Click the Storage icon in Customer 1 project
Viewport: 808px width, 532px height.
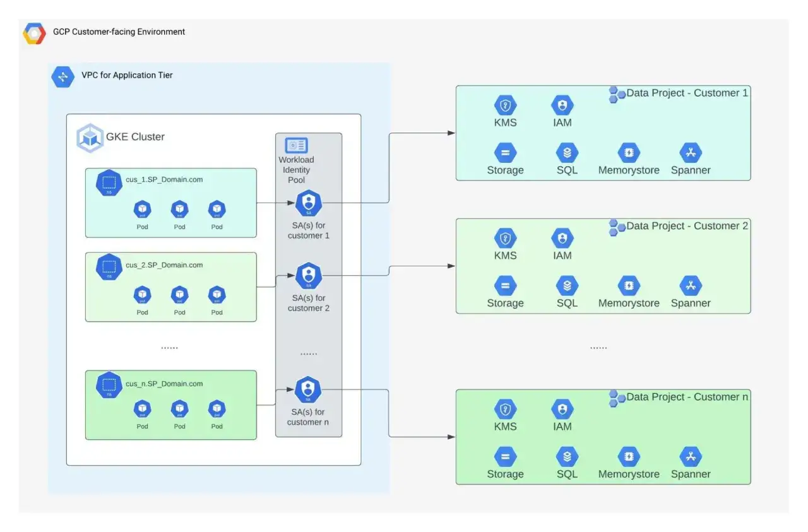click(505, 153)
